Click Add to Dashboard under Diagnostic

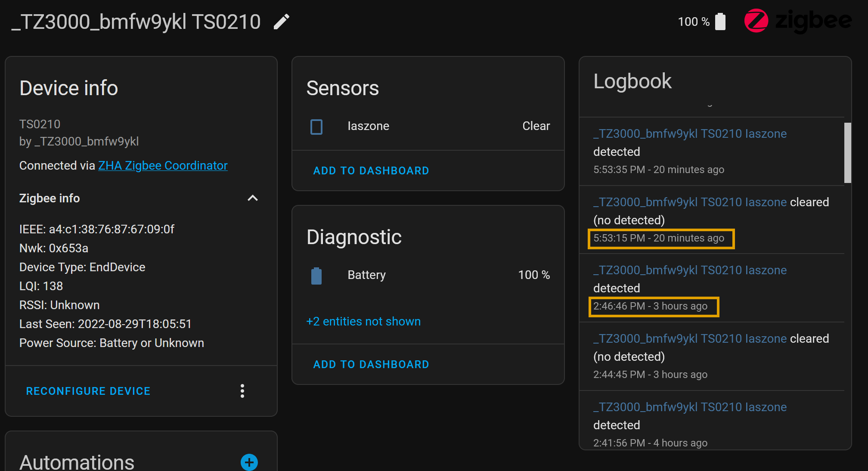coord(371,364)
